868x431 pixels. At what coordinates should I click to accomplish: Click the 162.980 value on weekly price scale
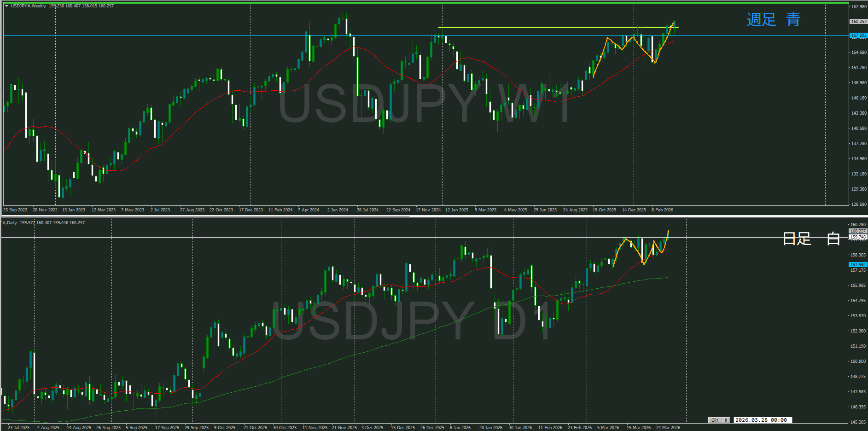pos(858,7)
